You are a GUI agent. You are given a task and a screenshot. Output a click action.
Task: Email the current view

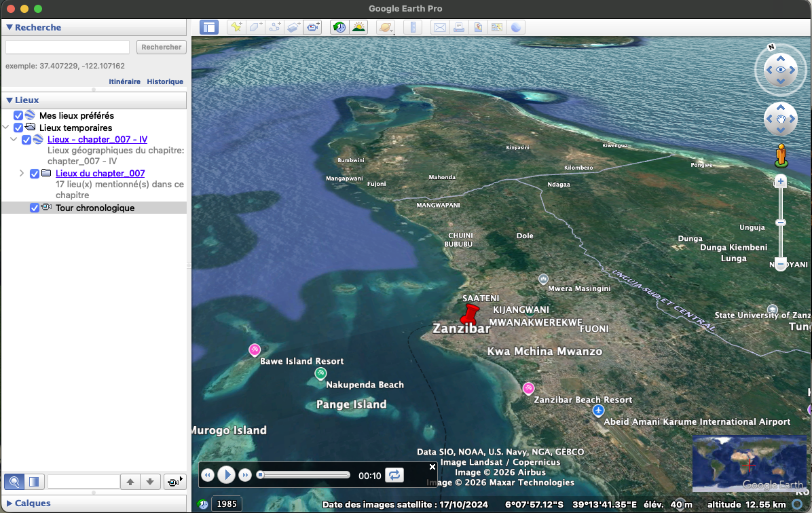440,26
